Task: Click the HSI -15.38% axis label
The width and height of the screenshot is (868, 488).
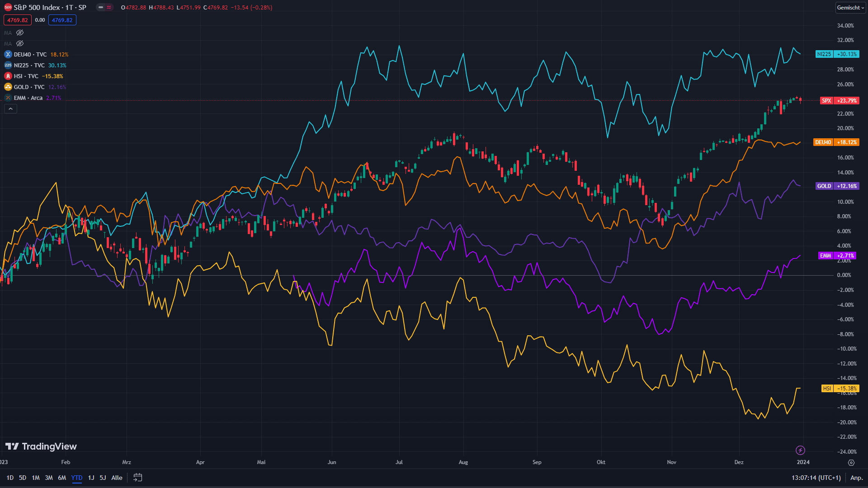Action: point(840,389)
